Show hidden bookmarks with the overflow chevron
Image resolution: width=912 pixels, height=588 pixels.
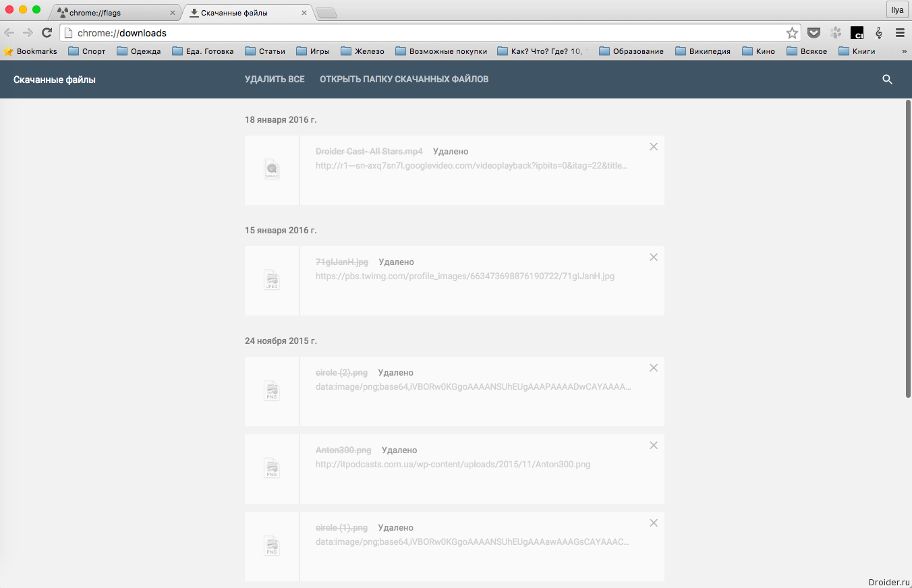904,51
